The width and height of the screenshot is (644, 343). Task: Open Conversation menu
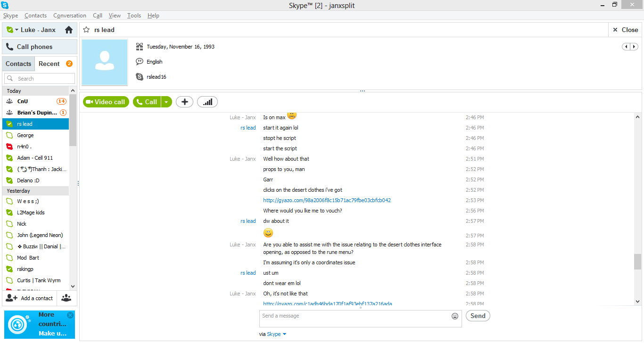coord(70,16)
